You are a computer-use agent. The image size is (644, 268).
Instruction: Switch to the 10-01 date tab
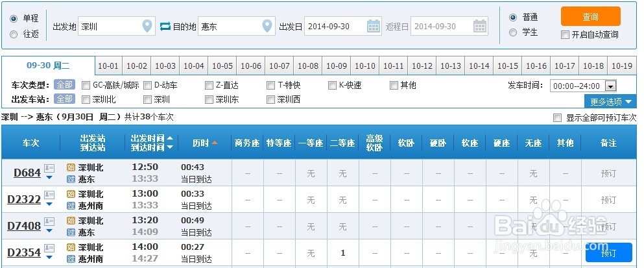click(108, 66)
